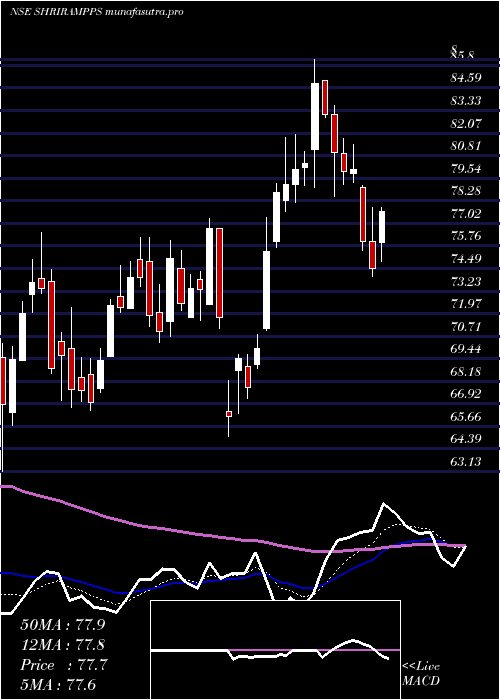Click the <<Live MACD label

coord(421,674)
